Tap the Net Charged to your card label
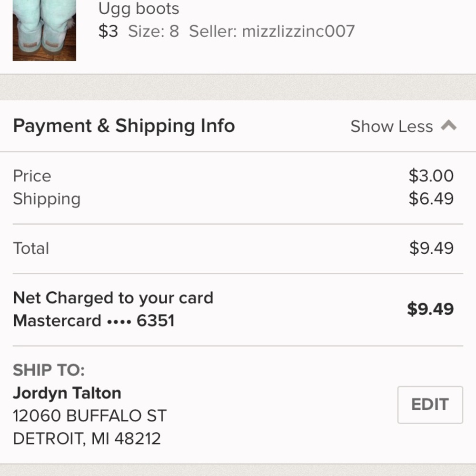 113,298
